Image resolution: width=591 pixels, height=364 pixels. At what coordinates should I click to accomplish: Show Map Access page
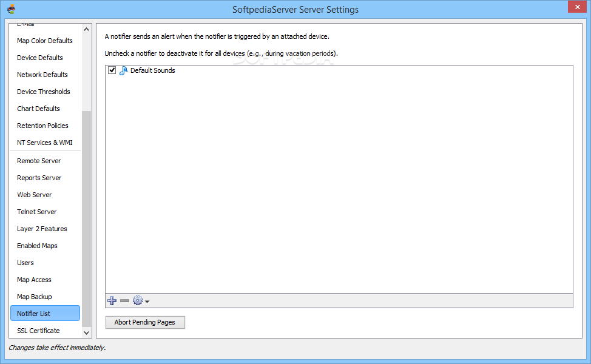click(35, 280)
